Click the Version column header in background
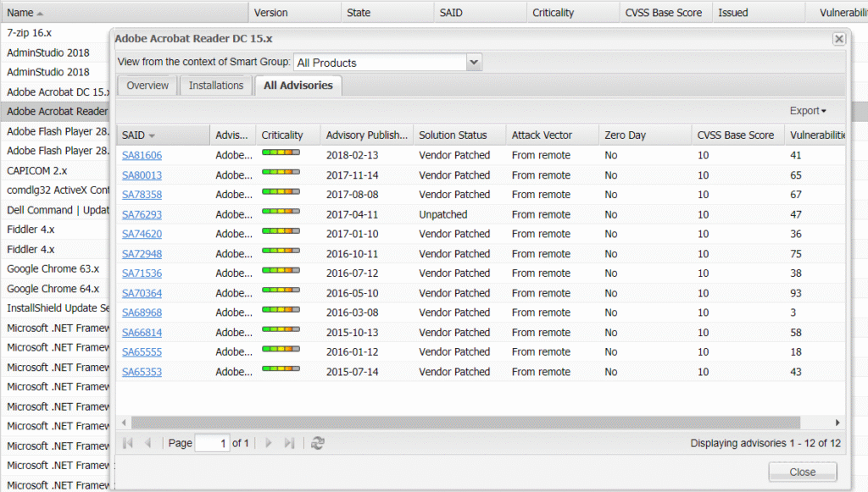 [x=295, y=12]
